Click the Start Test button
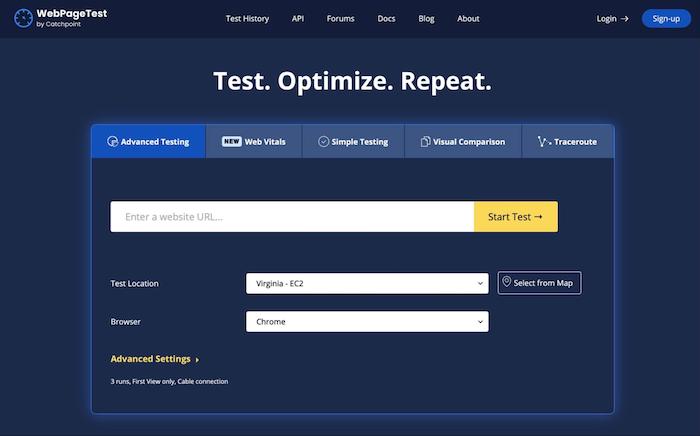This screenshot has width=700, height=436. [516, 217]
